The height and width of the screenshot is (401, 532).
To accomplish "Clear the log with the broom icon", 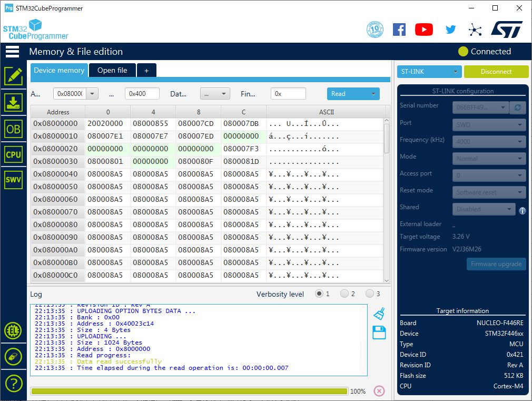I will coord(379,314).
